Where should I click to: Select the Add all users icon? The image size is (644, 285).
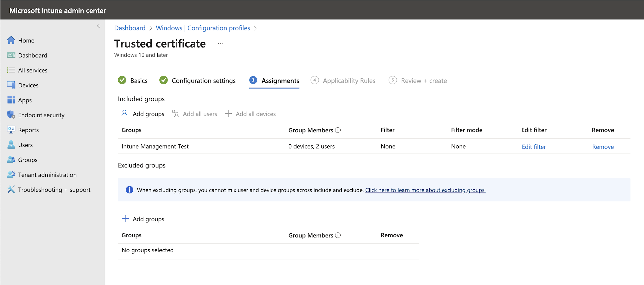pyautogui.click(x=175, y=113)
